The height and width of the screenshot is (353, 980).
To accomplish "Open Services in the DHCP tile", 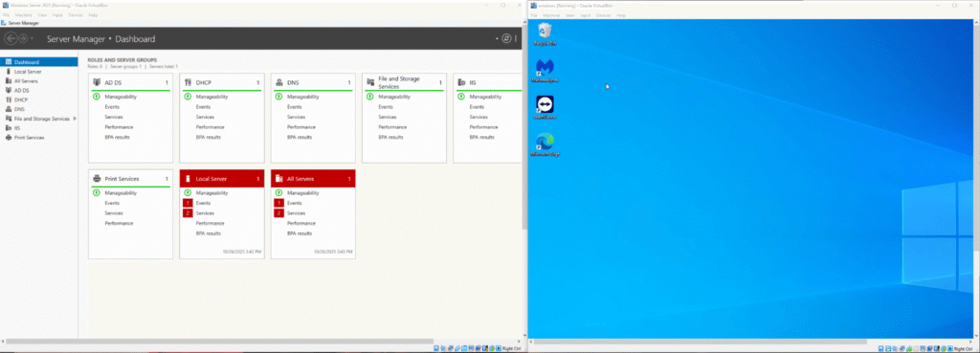I will click(205, 117).
